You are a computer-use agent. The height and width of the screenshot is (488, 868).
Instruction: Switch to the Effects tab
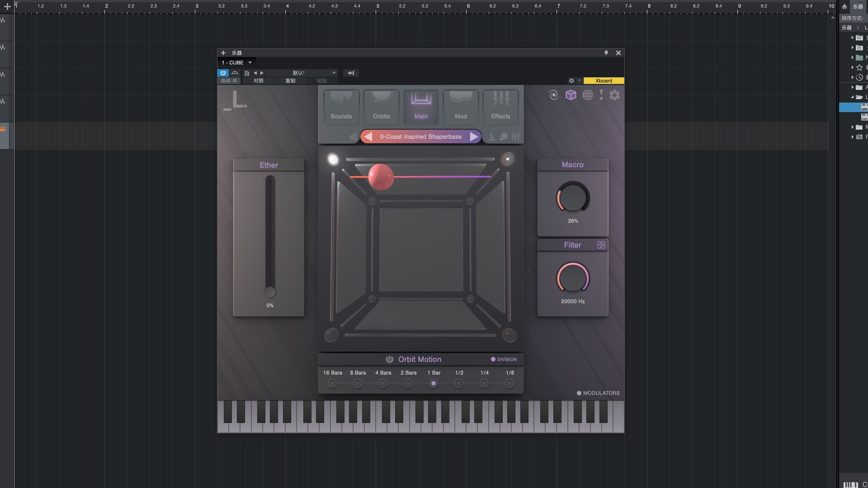click(x=500, y=107)
